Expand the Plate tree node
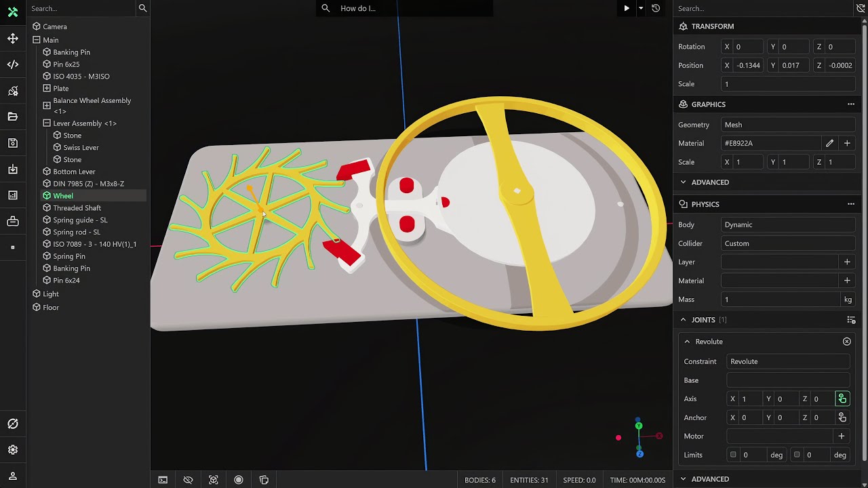This screenshot has height=488, width=868. click(x=47, y=89)
